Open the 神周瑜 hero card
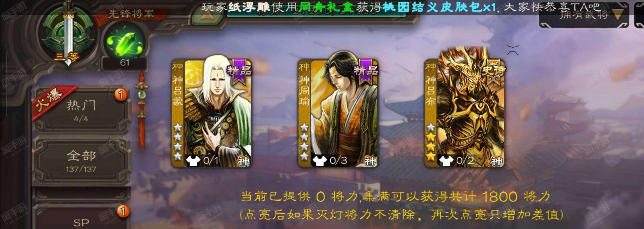Image resolution: width=644 pixels, height=229 pixels. click(x=338, y=113)
